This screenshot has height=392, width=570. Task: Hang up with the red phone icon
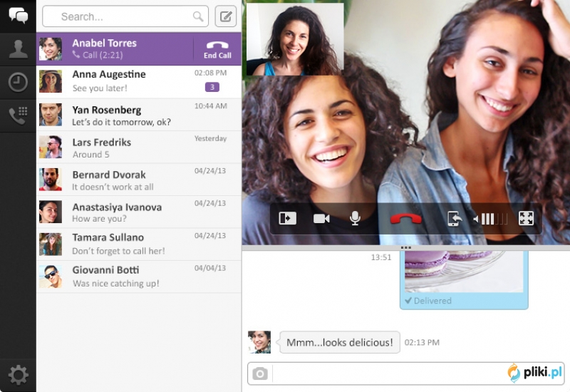pyautogui.click(x=405, y=219)
